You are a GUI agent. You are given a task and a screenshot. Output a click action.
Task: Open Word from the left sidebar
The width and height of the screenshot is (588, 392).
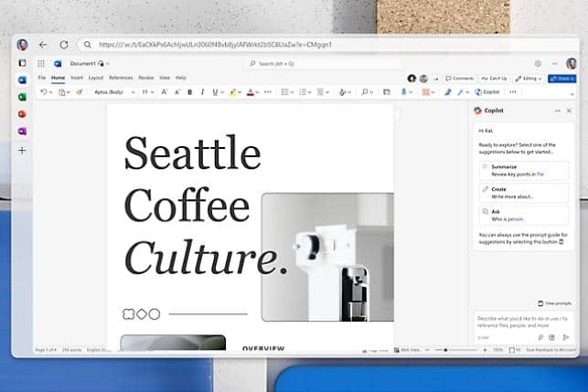tap(22, 79)
